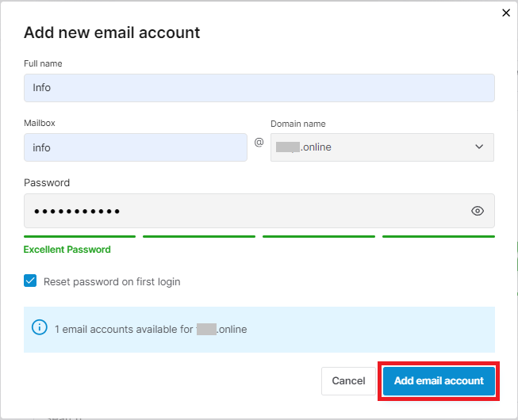Image resolution: width=518 pixels, height=420 pixels.
Task: Focus the Full name field containing Info
Action: pos(259,88)
